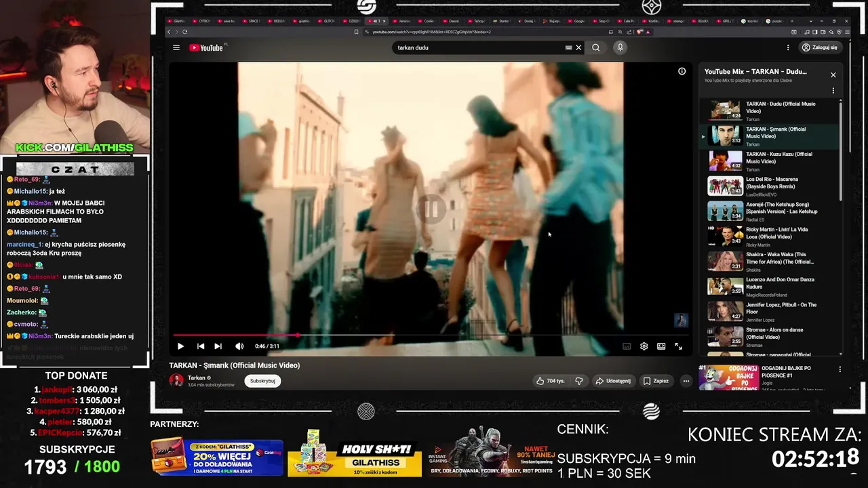Image resolution: width=868 pixels, height=488 pixels.
Task: Play Lucenzo Danza Kuduro entry
Action: (770, 286)
